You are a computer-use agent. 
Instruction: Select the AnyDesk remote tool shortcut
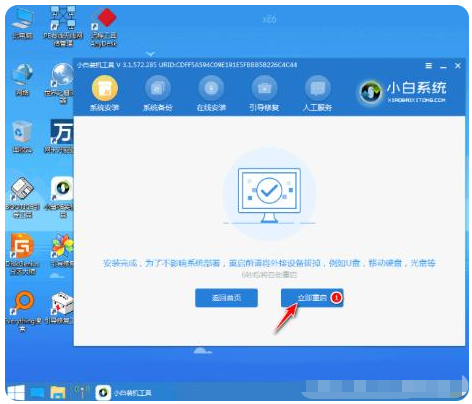[x=104, y=27]
